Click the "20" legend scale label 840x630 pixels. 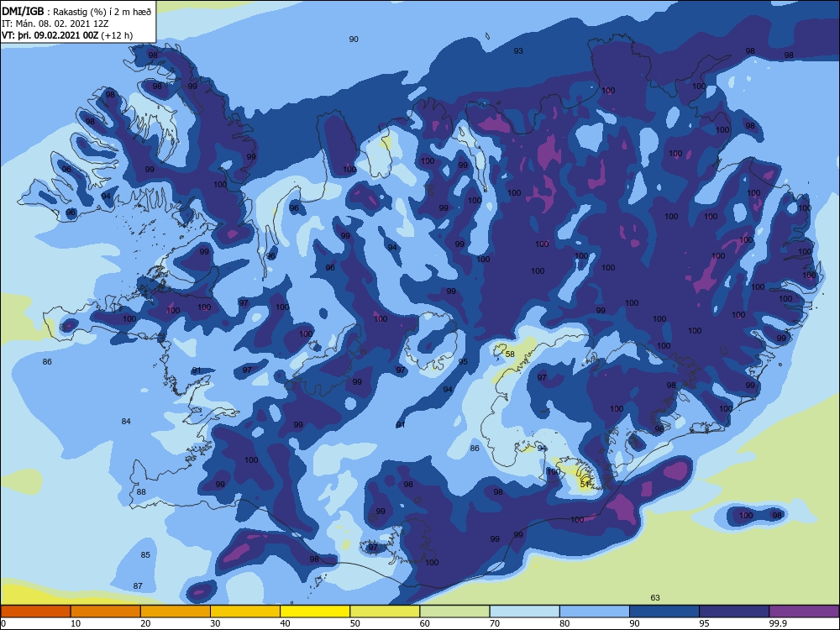point(145,623)
